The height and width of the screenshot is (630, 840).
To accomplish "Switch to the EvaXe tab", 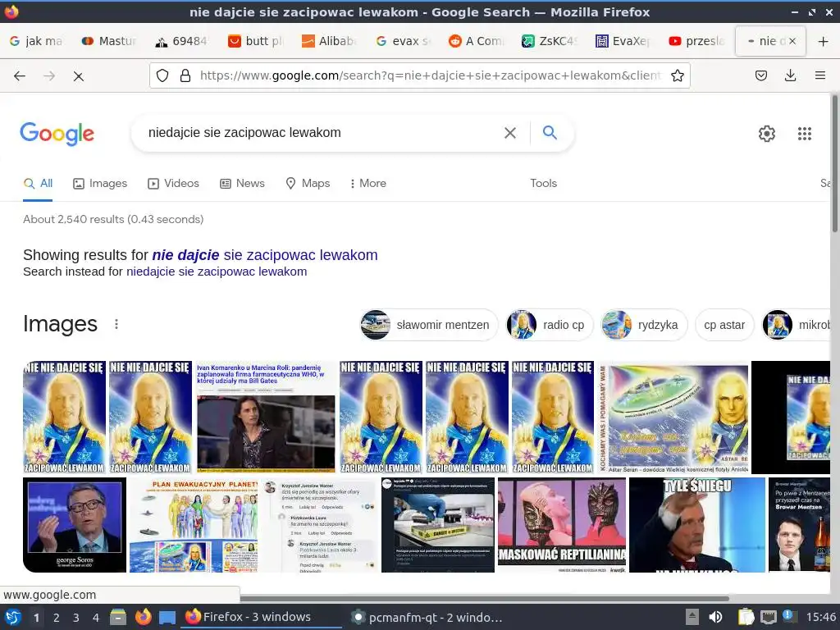I will click(623, 41).
